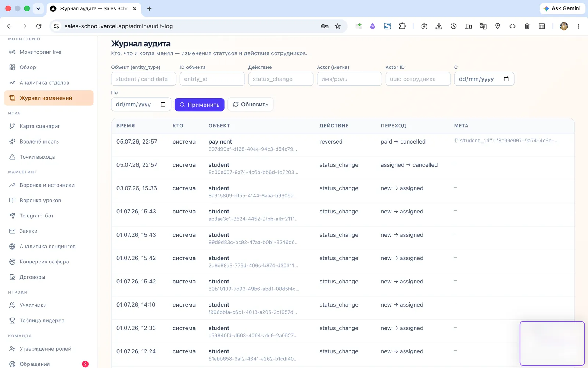Open Карта сценария icon
The width and height of the screenshot is (588, 368).
tap(12, 126)
